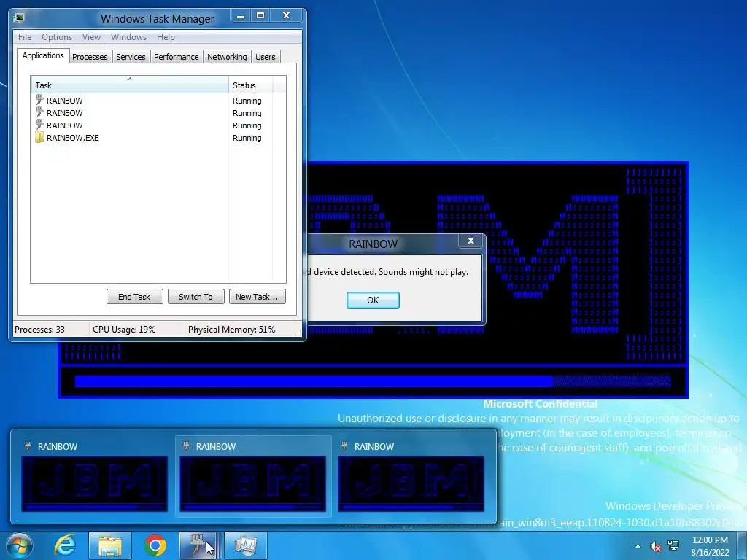
Task: Click the Physical Memory: 51% status entry
Action: click(x=231, y=330)
